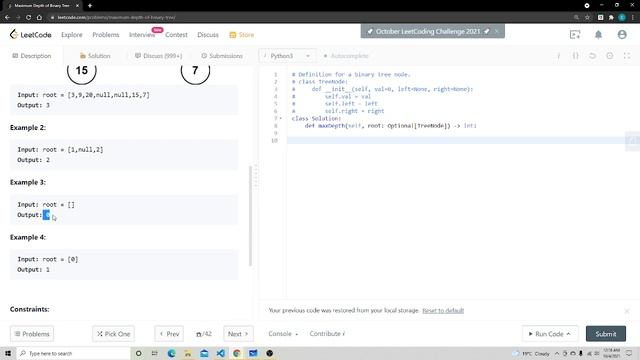Viewport: 640px width, 360px height.
Task: Open Problems in top navigation
Action: click(x=106, y=35)
